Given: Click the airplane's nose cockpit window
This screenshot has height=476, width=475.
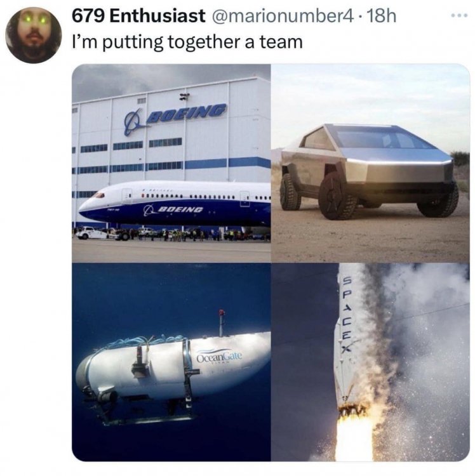Looking at the screenshot, I should click(x=99, y=195).
